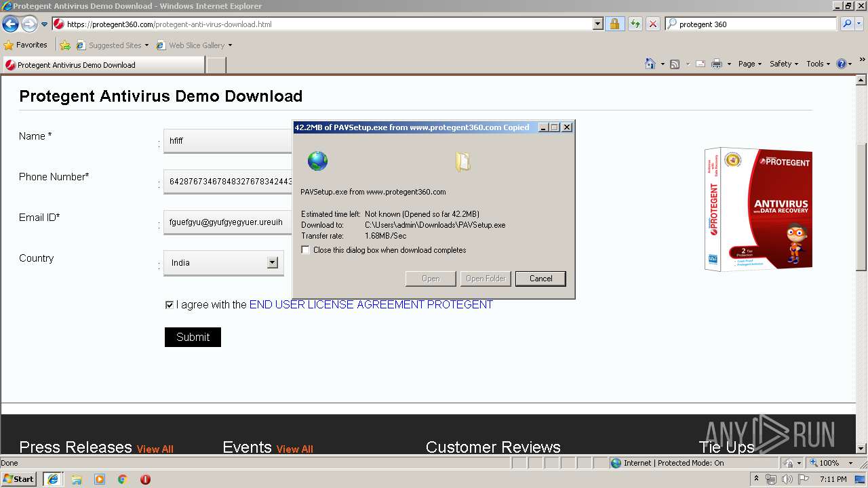The height and width of the screenshot is (488, 868).
Task: Open the Feeds RSS icon
Action: 675,64
